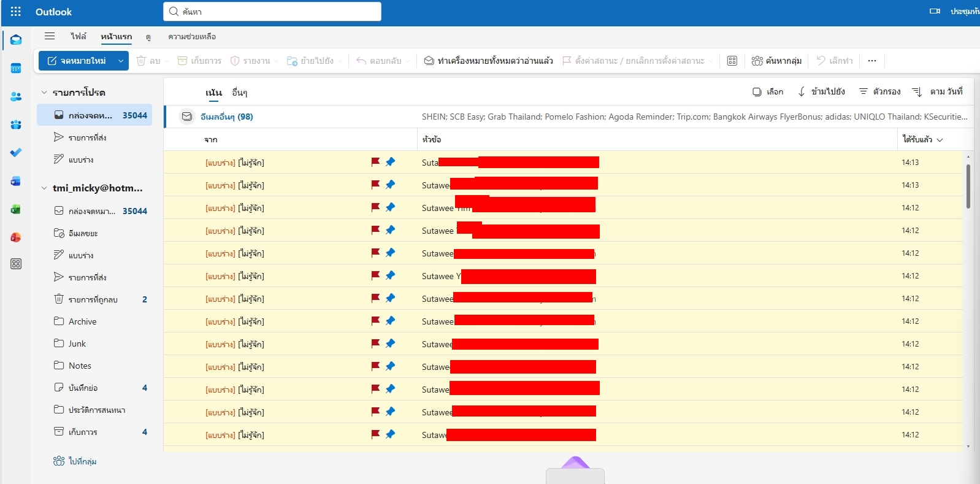
Task: Open People contacts in the left rail
Action: coord(16,96)
